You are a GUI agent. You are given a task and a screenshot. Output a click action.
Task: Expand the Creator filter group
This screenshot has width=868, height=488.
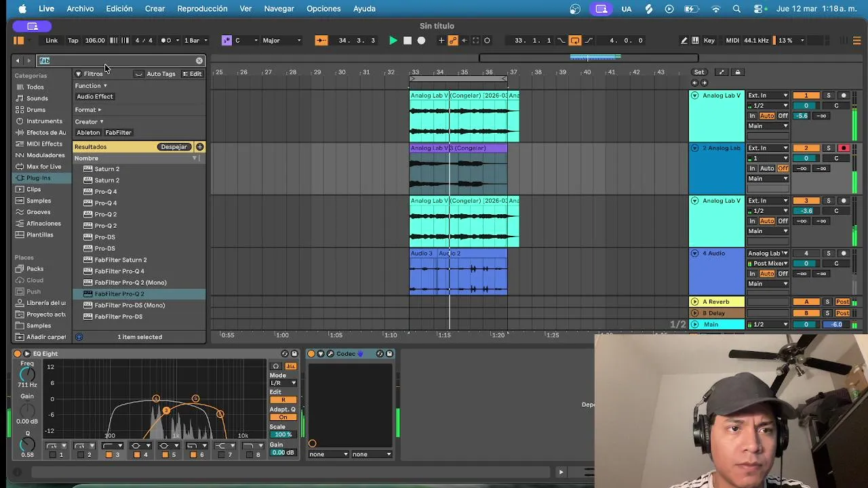pyautogui.click(x=89, y=122)
